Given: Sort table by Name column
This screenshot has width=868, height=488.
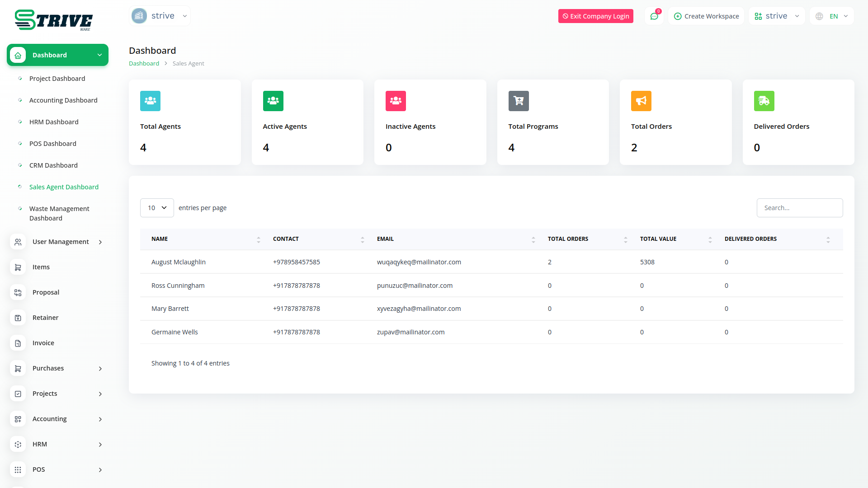Looking at the screenshot, I should (258, 239).
